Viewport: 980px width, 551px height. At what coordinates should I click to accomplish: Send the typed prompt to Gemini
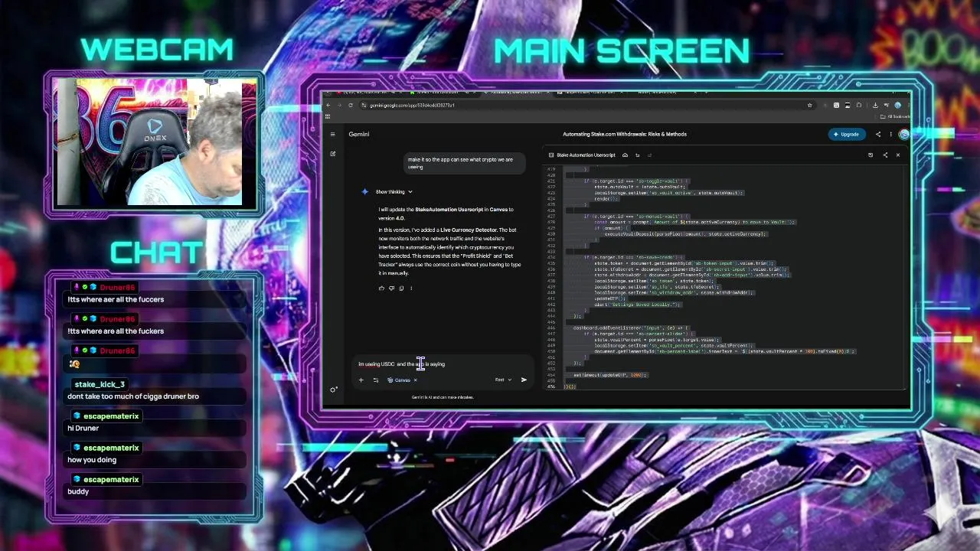pyautogui.click(x=524, y=380)
